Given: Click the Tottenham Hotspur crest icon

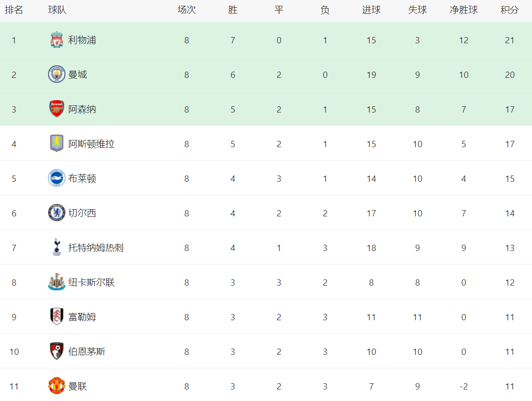Looking at the screenshot, I should tap(57, 248).
